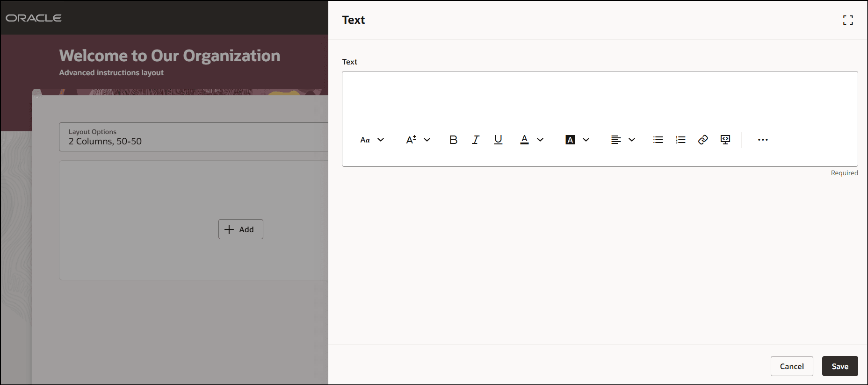This screenshot has width=868, height=385.
Task: Click the "Advanced instructions layout" subtitle
Action: tap(111, 73)
